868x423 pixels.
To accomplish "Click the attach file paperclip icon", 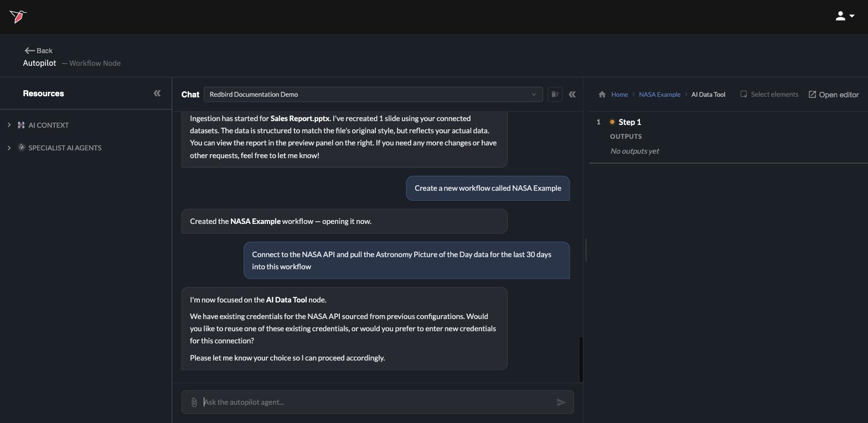I will coord(194,402).
